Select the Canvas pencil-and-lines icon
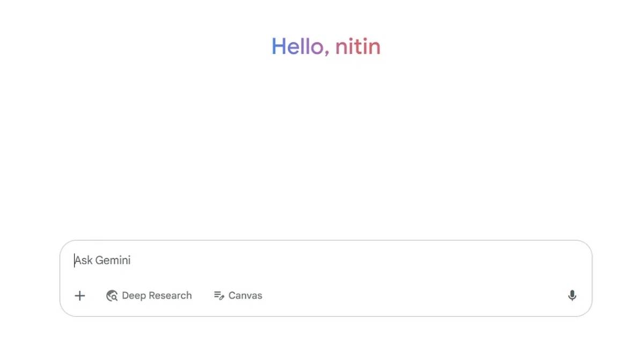The image size is (644, 337). [219, 296]
